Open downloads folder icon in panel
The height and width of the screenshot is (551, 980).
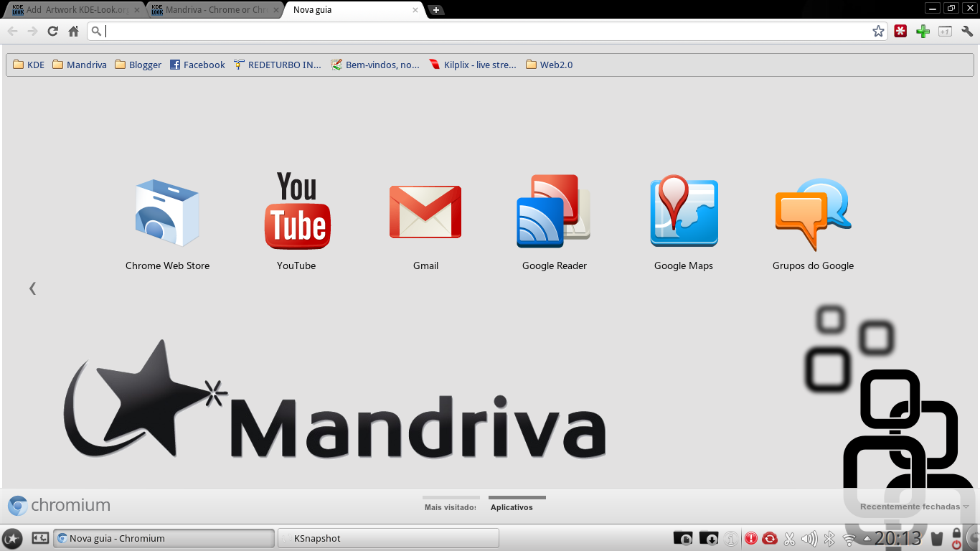[708, 538]
